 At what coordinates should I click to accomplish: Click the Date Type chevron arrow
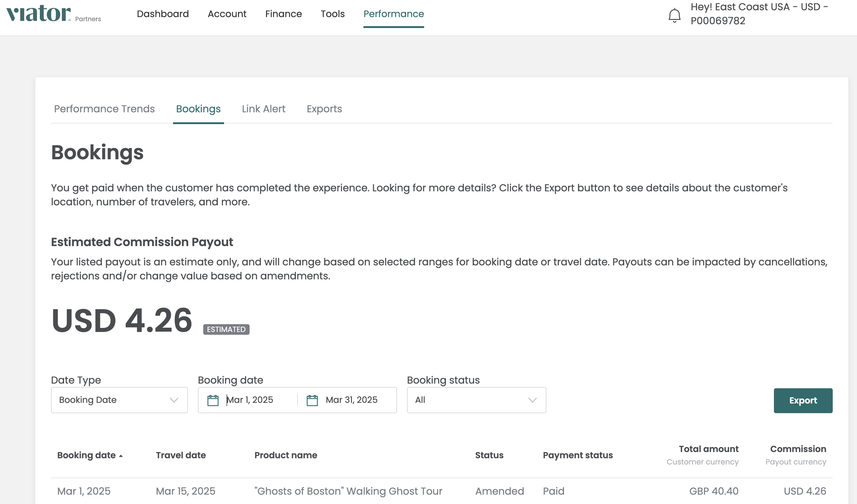coord(174,400)
